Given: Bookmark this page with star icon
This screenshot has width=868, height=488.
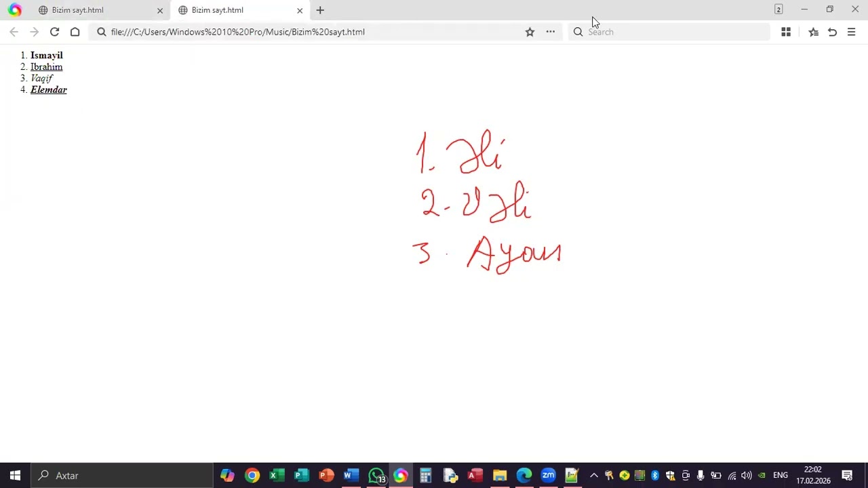Looking at the screenshot, I should pyautogui.click(x=530, y=32).
